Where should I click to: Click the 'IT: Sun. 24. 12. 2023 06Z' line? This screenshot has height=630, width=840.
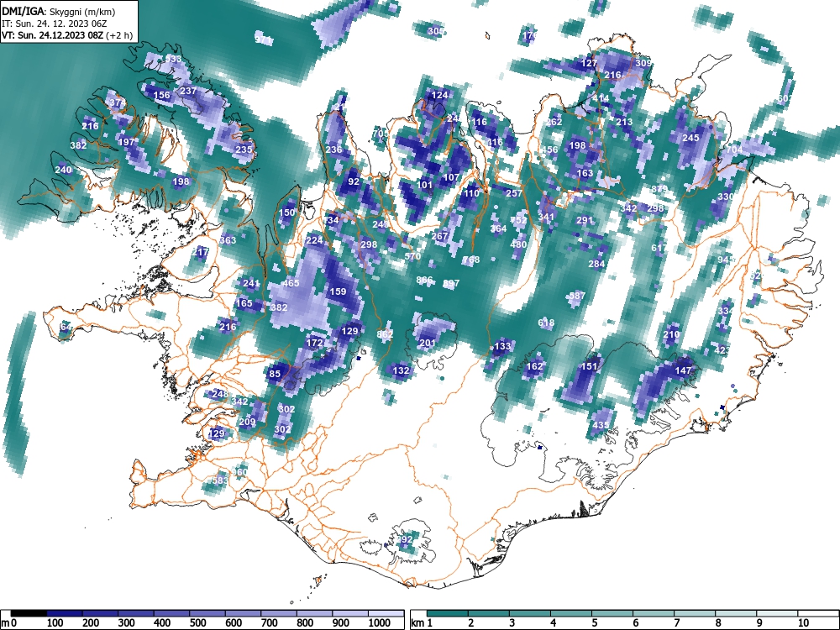pyautogui.click(x=54, y=24)
